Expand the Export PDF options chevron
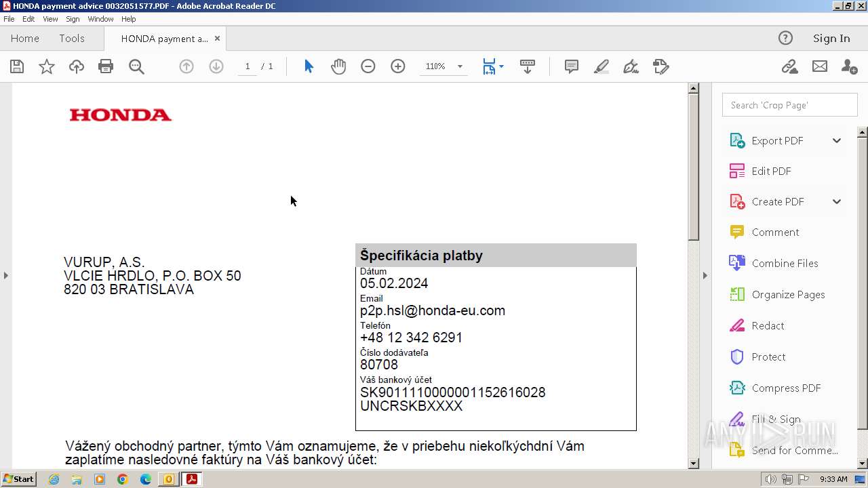 [x=837, y=141]
